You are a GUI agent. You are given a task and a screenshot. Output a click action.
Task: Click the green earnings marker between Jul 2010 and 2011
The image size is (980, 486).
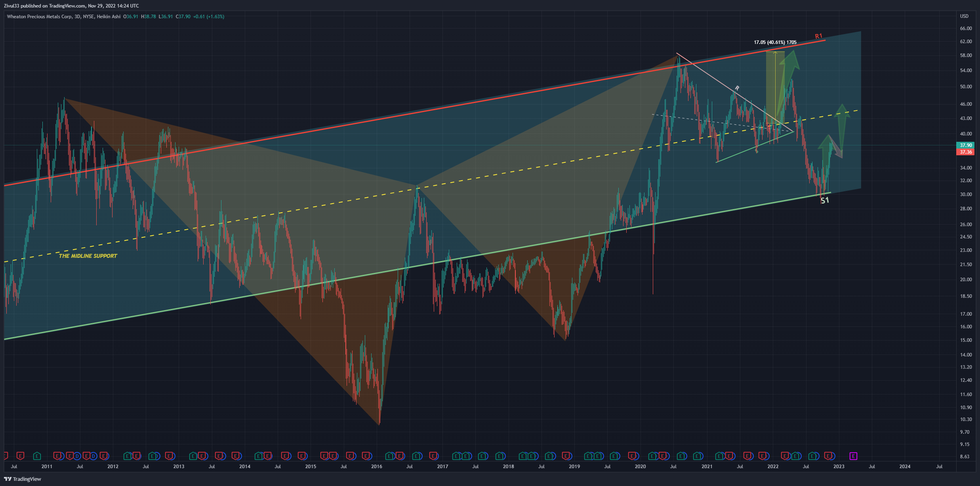[x=37, y=456]
